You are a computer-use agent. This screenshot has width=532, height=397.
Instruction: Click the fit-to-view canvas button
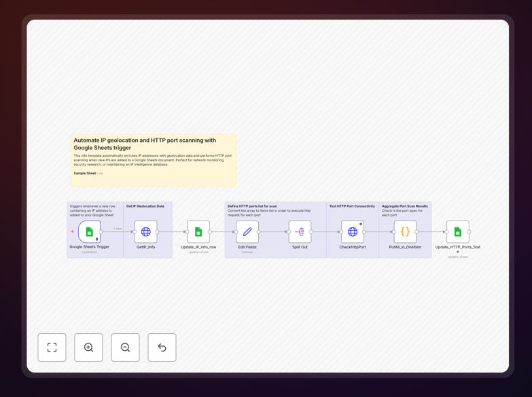[x=52, y=347]
